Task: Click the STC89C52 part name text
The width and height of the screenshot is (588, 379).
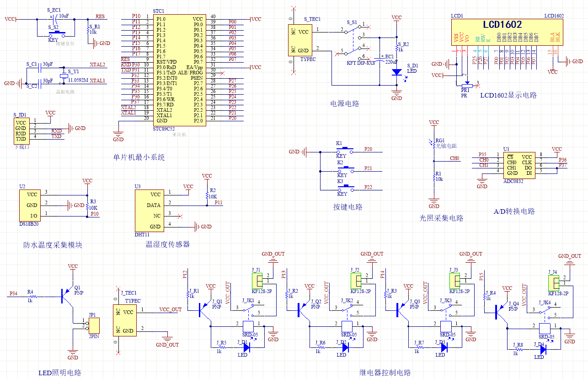Action: pyautogui.click(x=164, y=129)
